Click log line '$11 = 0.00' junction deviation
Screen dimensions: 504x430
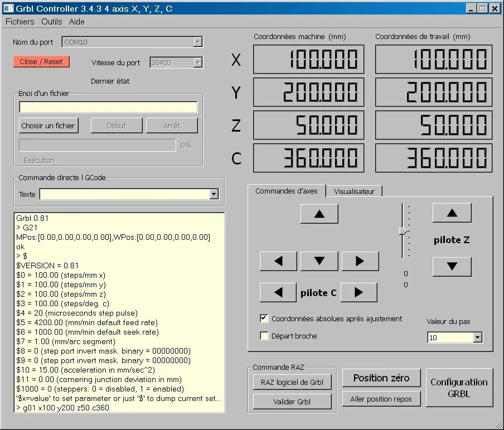[x=99, y=379]
